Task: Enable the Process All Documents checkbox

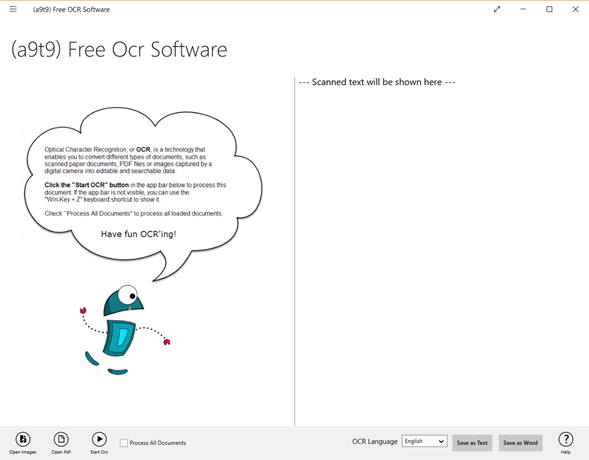Action: tap(124, 443)
